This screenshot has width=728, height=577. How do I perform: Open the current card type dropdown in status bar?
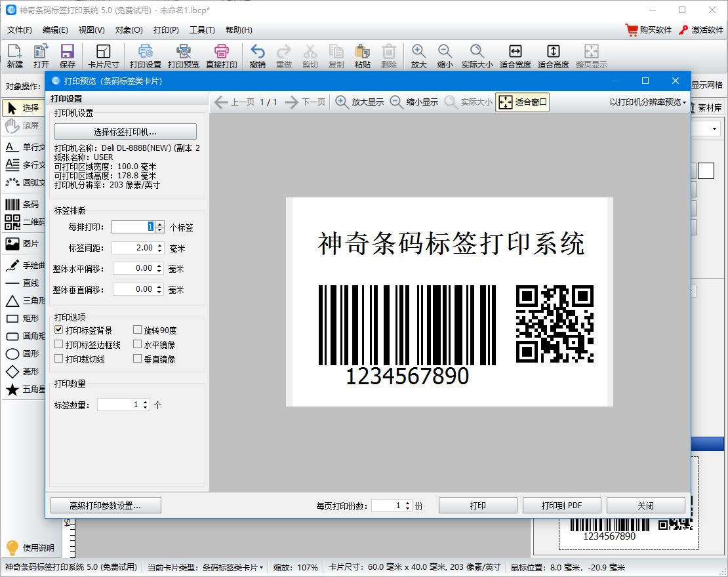233,567
